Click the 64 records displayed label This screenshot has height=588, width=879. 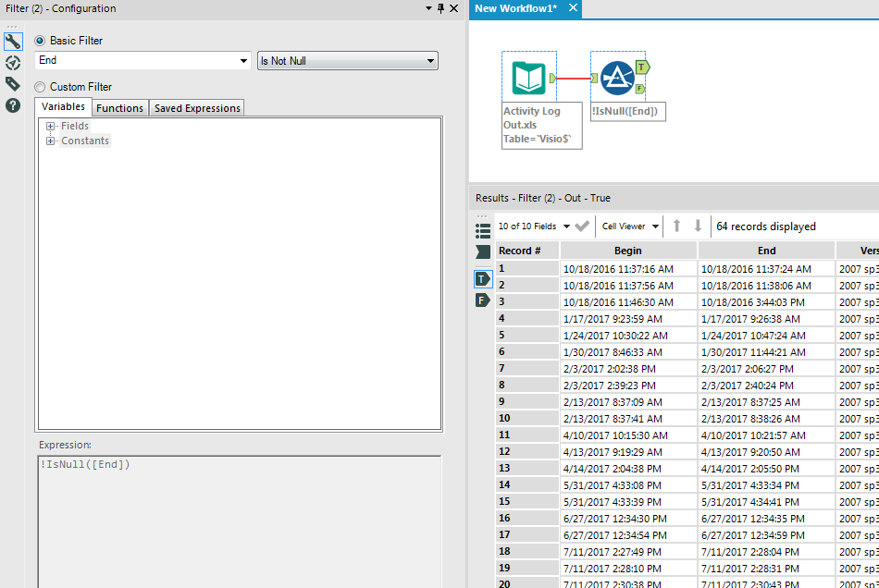[766, 227]
